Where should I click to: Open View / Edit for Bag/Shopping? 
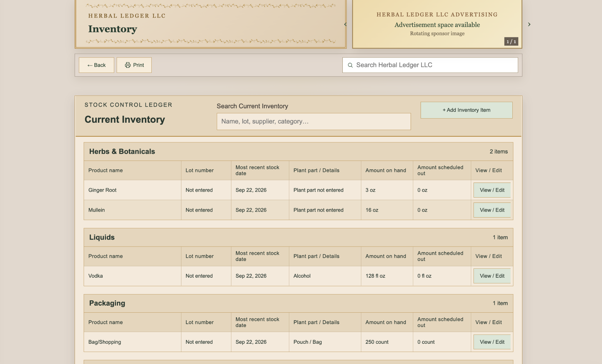pyautogui.click(x=492, y=342)
